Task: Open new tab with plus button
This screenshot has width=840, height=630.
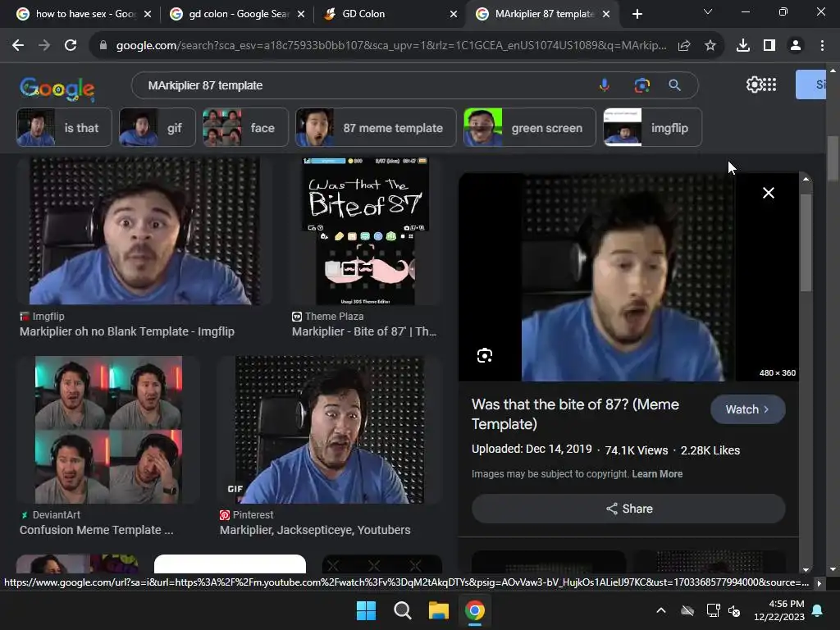Action: [637, 14]
